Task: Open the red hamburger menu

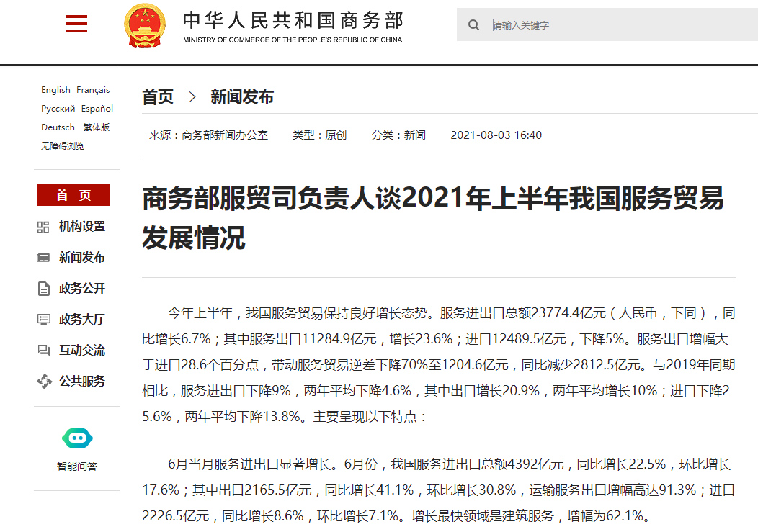Action: (x=76, y=25)
